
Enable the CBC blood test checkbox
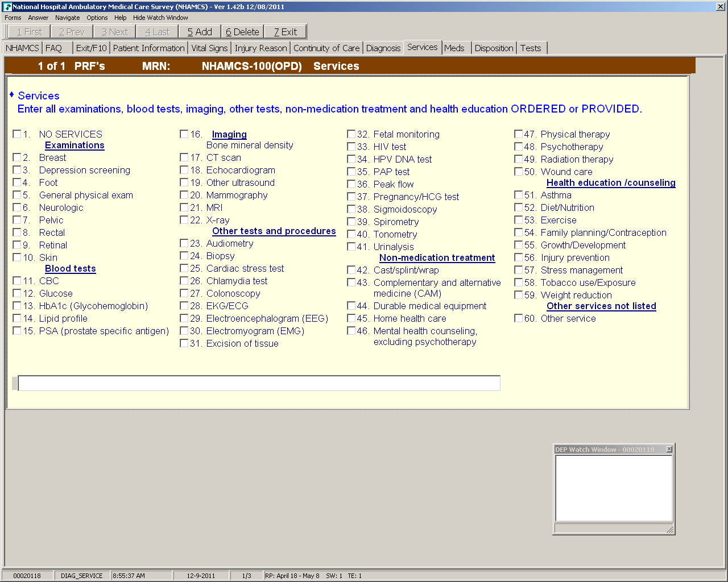[x=17, y=281]
